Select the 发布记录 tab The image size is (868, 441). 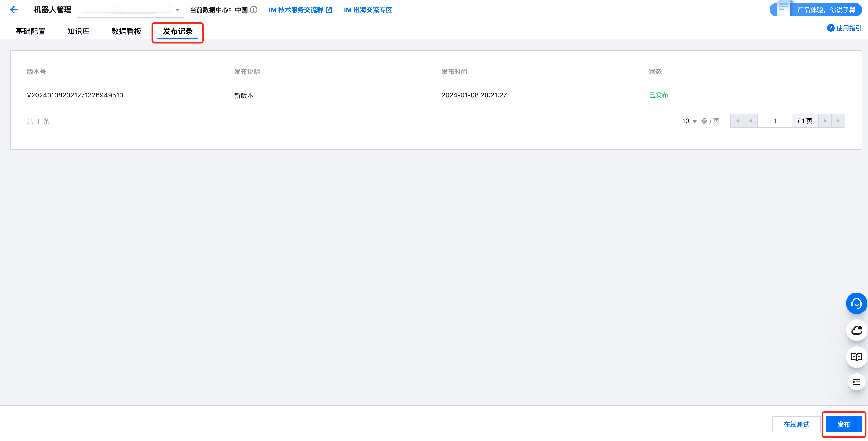pos(178,31)
